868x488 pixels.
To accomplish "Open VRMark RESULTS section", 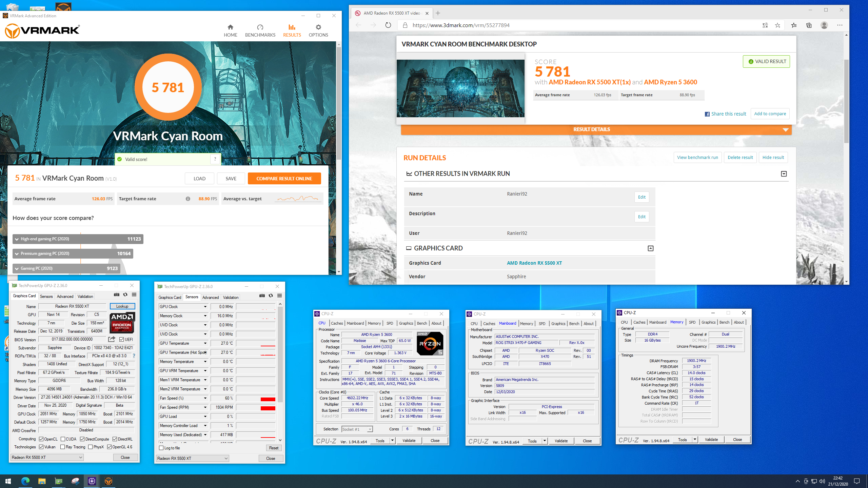I will point(292,30).
